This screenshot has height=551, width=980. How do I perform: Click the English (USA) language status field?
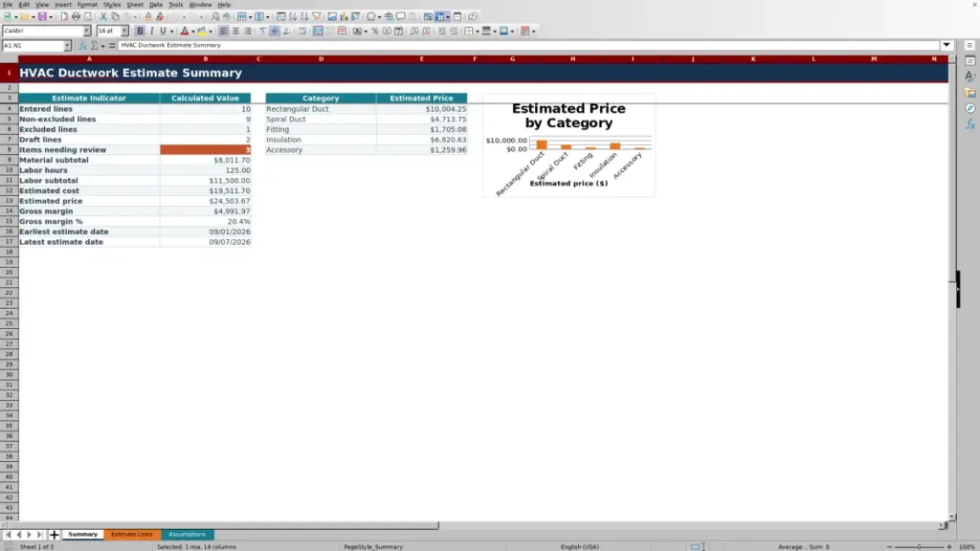tap(579, 546)
